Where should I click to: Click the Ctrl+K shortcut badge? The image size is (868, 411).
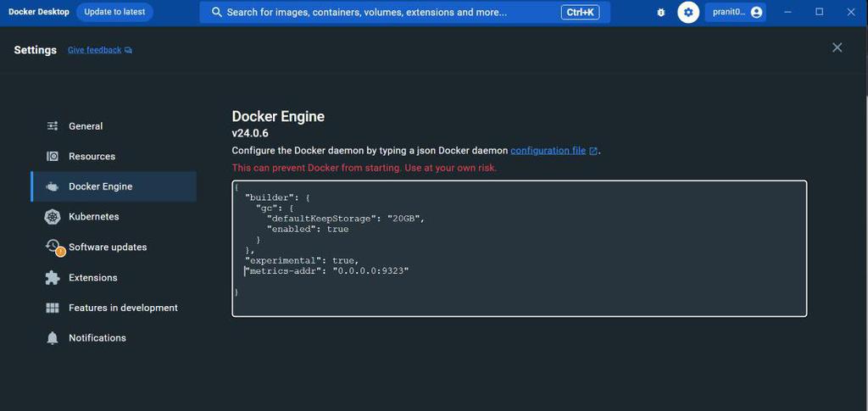[x=580, y=12]
